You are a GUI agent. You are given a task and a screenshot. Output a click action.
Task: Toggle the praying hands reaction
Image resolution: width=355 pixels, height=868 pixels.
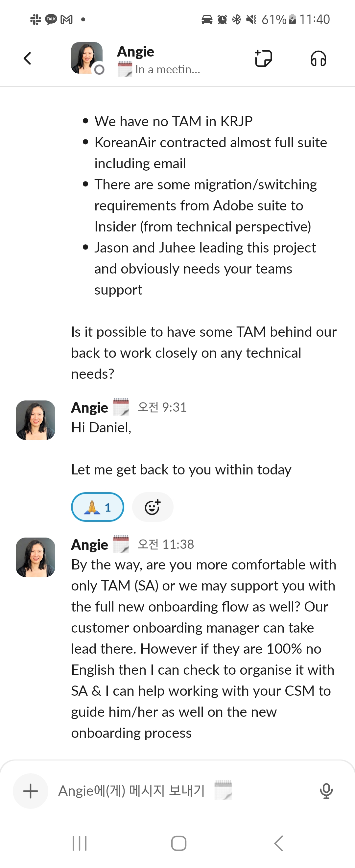click(97, 507)
